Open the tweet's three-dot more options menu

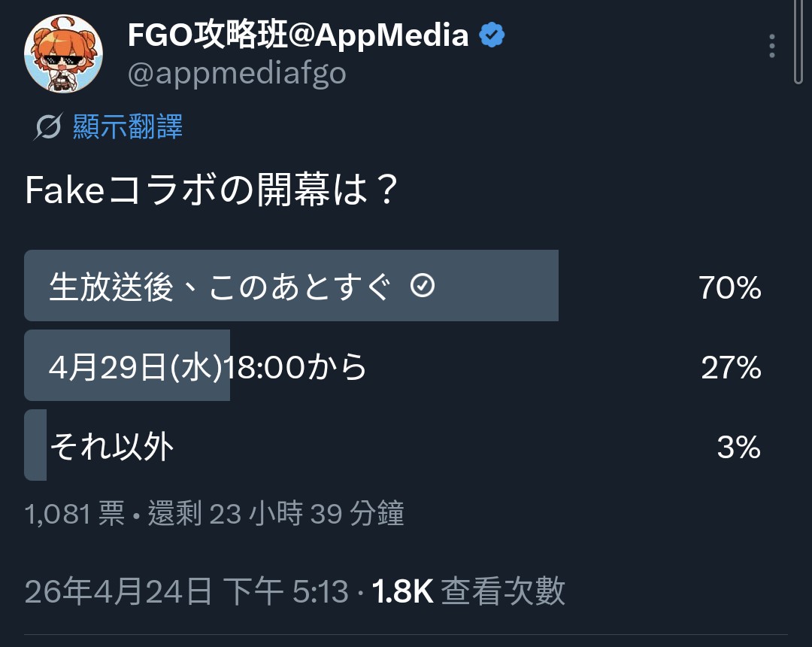[x=772, y=46]
